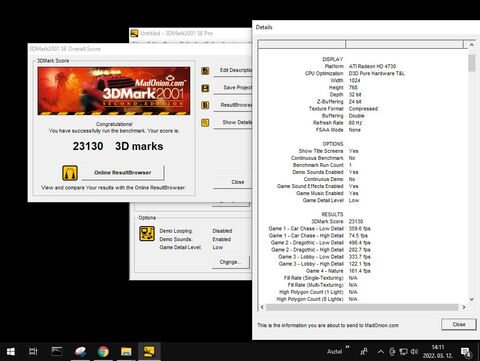Select the 'Texture Format' Compressed row
This screenshot has height=361, width=480.
pos(343,109)
